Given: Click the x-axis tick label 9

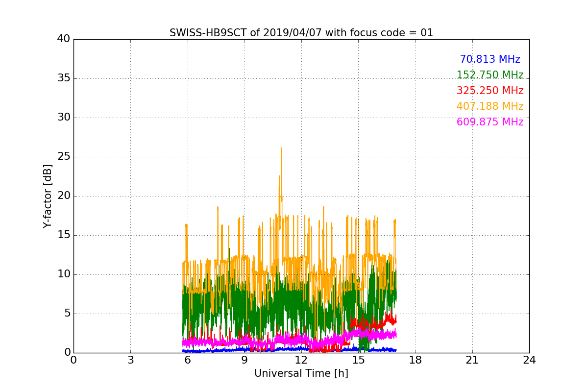Looking at the screenshot, I should pos(244,360).
